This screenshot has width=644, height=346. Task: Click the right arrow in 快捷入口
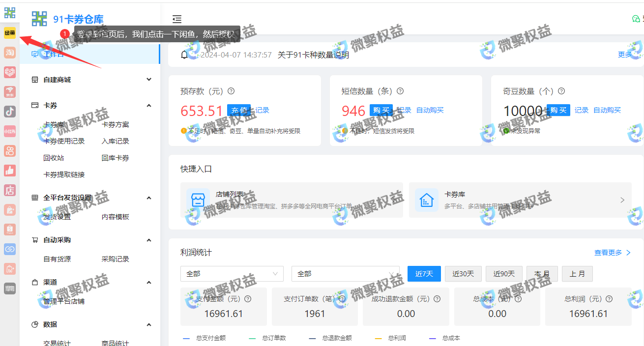[x=622, y=200]
